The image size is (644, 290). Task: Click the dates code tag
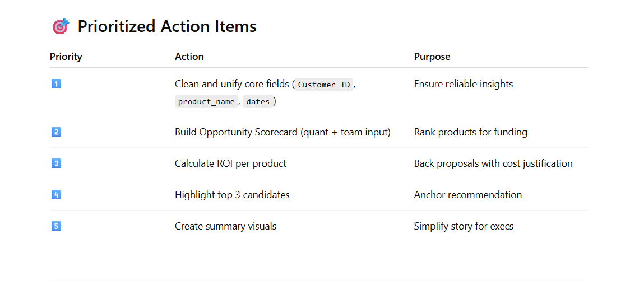[258, 101]
